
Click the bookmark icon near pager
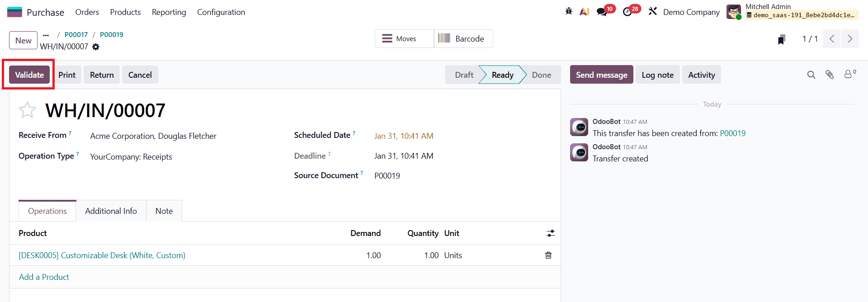782,39
